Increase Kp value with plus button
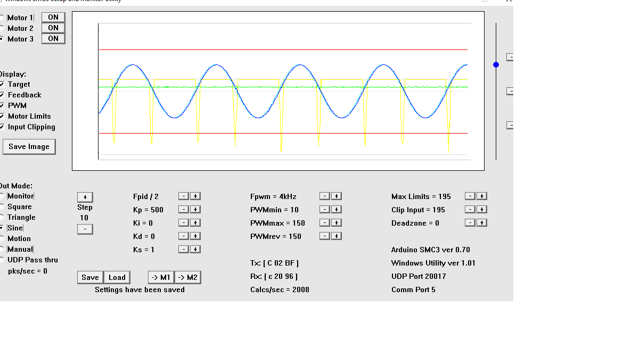This screenshot has width=639, height=364. tap(195, 210)
